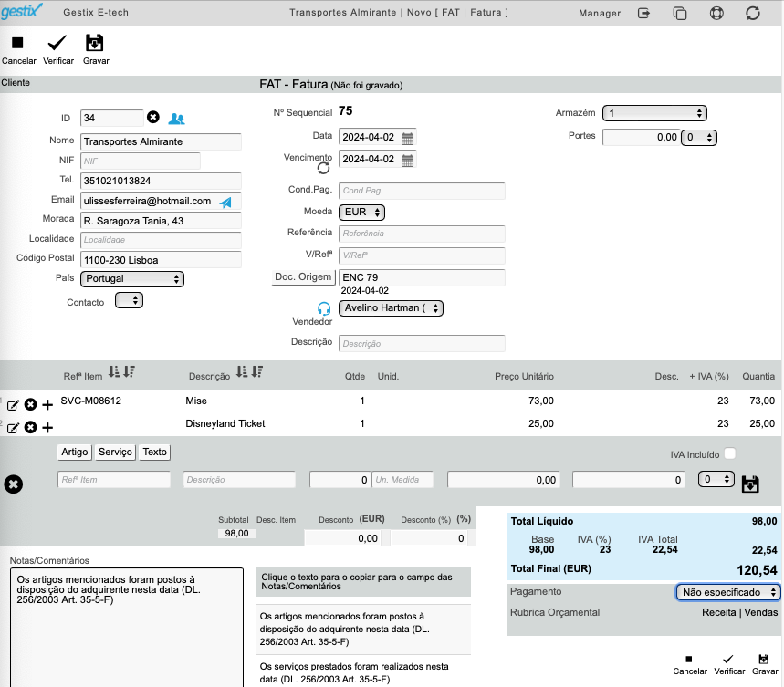
Task: Clear the new item entry row
Action: click(14, 484)
